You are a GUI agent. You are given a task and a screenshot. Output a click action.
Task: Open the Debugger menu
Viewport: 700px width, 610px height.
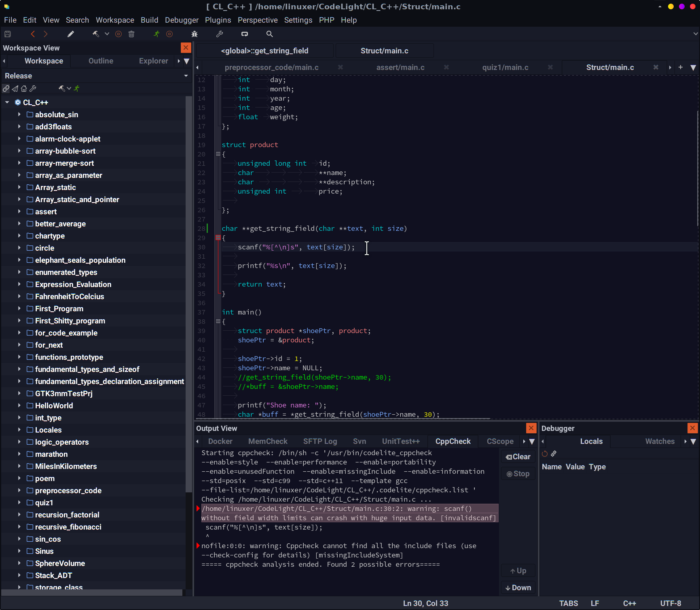pos(182,20)
